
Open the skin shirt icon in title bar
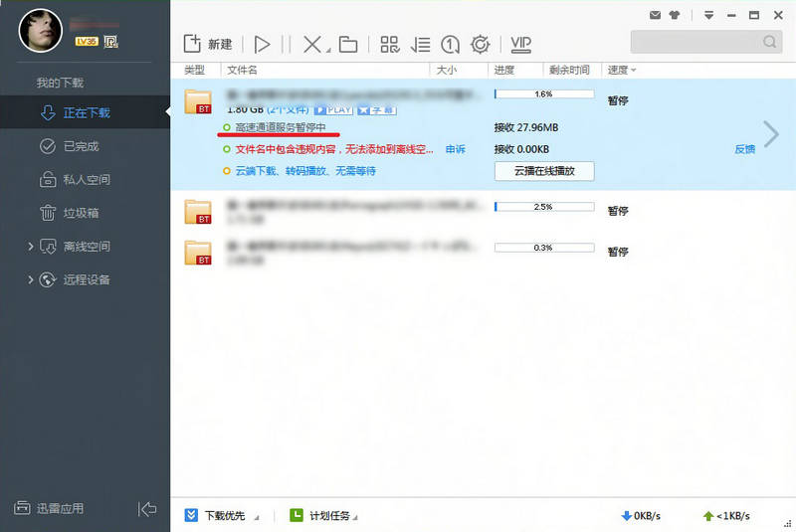tap(674, 15)
